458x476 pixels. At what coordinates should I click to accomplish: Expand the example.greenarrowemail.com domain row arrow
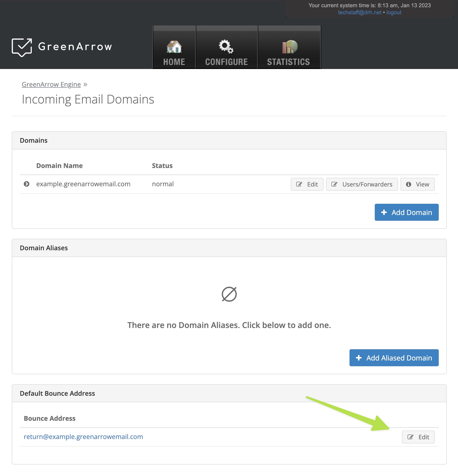click(x=26, y=184)
